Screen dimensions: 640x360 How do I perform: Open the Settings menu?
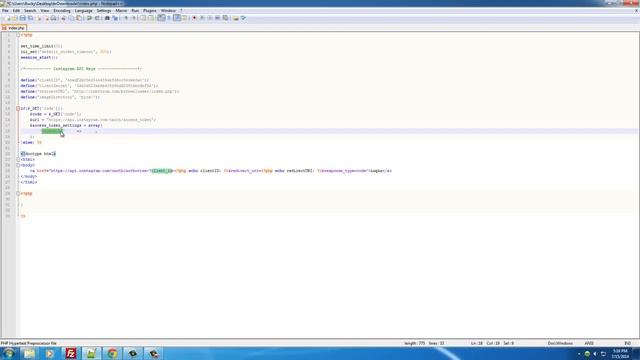click(104, 11)
